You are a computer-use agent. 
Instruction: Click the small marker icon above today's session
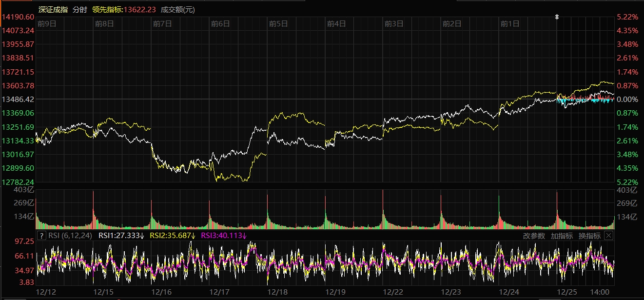[557, 17]
